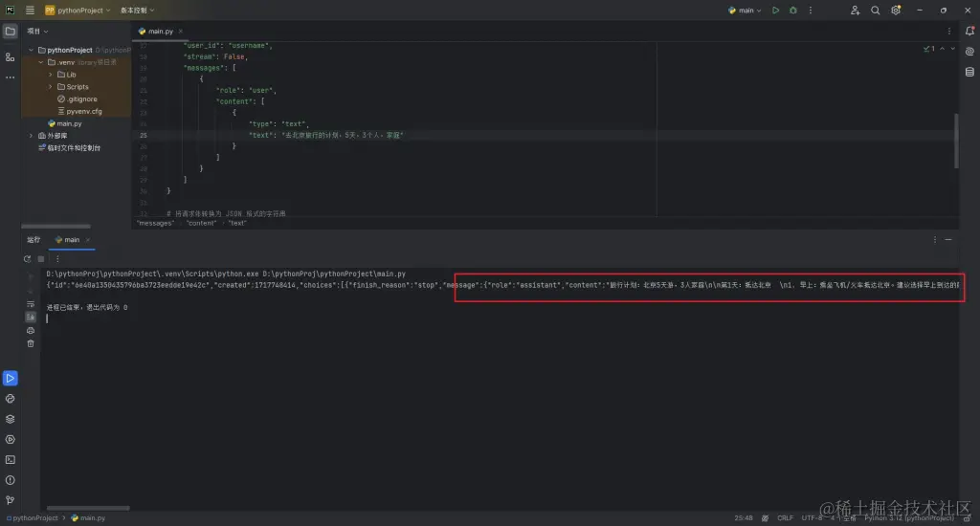Image resolution: width=980 pixels, height=526 pixels.
Task: Open editor tabs options menu
Action: [x=948, y=31]
